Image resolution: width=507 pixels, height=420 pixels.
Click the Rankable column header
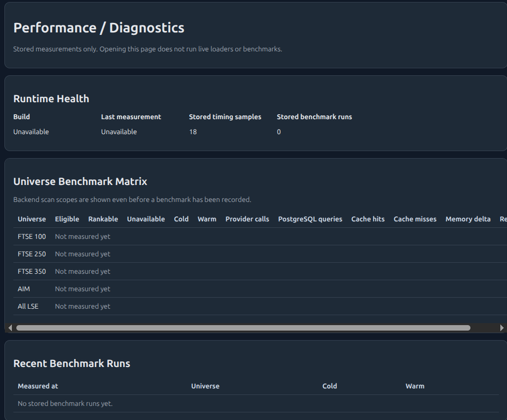pyautogui.click(x=103, y=219)
